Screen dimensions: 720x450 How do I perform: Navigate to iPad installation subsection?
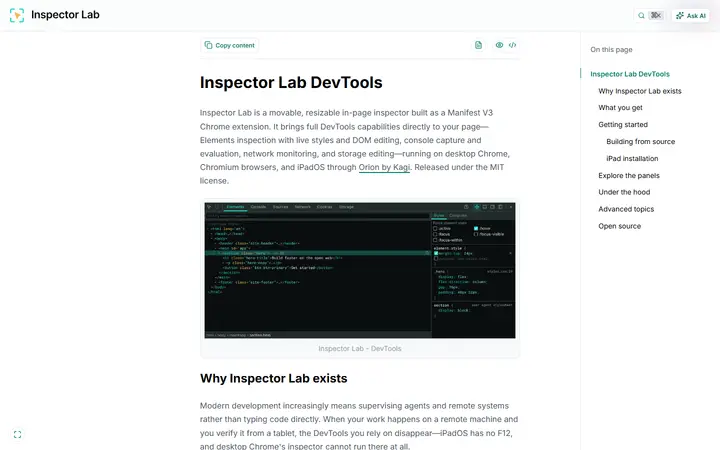[x=632, y=158]
